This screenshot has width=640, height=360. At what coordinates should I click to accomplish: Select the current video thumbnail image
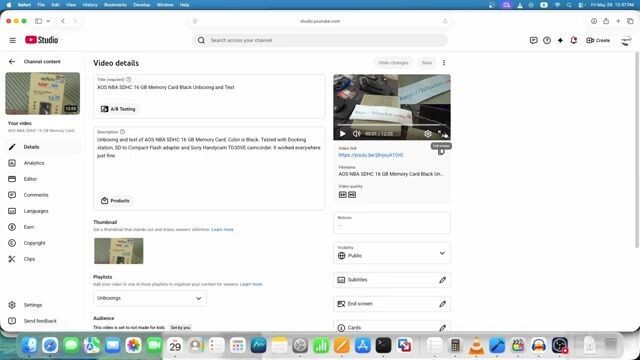119,251
